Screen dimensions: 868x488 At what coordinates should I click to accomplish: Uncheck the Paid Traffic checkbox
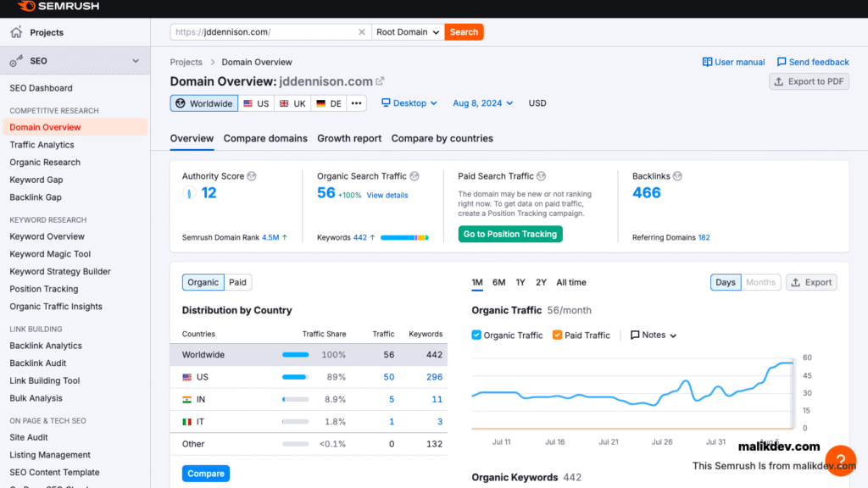pos(557,335)
